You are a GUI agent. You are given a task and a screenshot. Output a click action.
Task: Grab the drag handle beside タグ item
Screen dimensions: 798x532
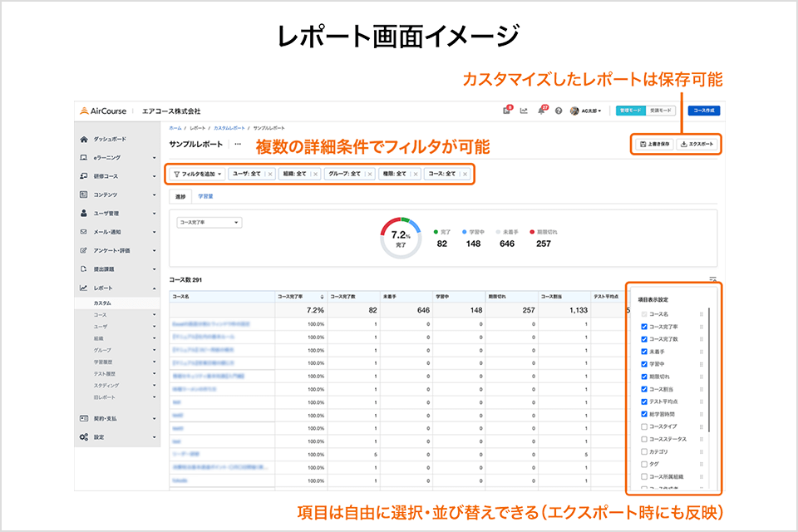coord(702,465)
